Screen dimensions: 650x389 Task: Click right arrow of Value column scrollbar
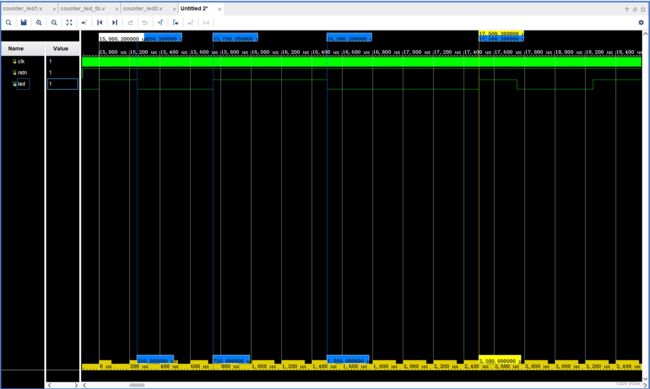(x=76, y=385)
